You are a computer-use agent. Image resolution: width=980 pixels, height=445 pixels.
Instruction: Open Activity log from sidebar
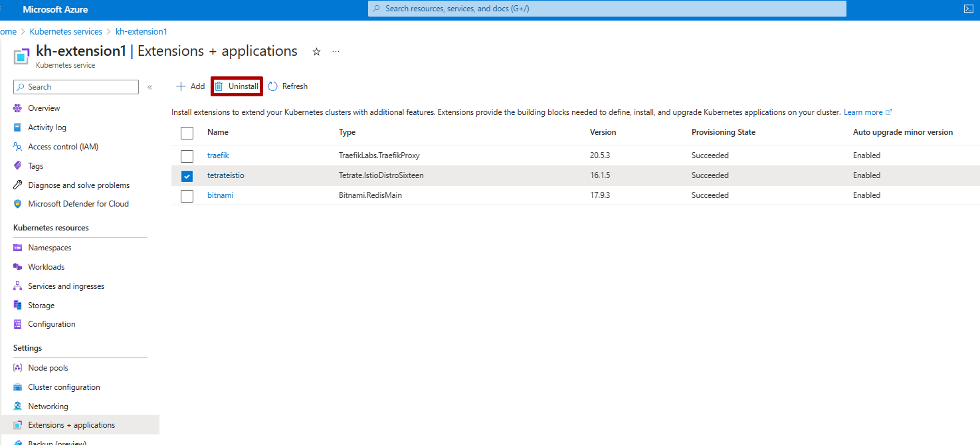click(47, 128)
